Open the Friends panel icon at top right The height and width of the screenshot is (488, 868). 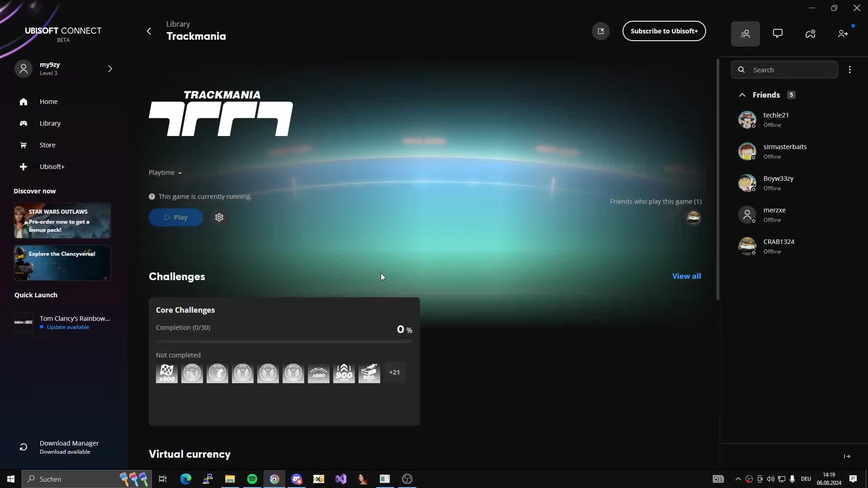click(x=746, y=33)
